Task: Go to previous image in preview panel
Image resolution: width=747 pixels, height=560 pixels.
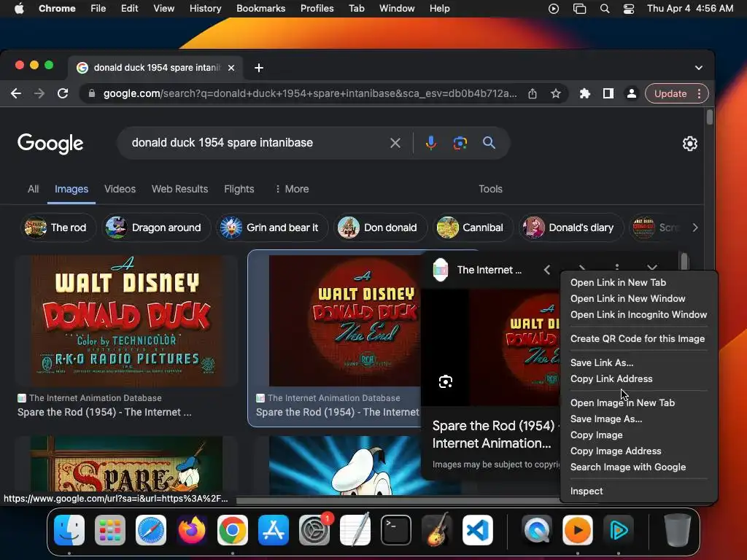Action: [547, 270]
